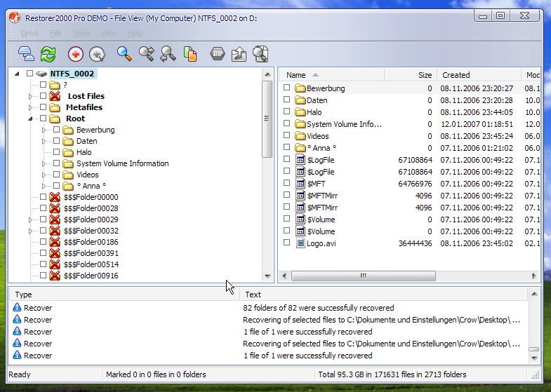Expand the ° Anna ° folder in tree
551x392 pixels.
click(x=44, y=186)
